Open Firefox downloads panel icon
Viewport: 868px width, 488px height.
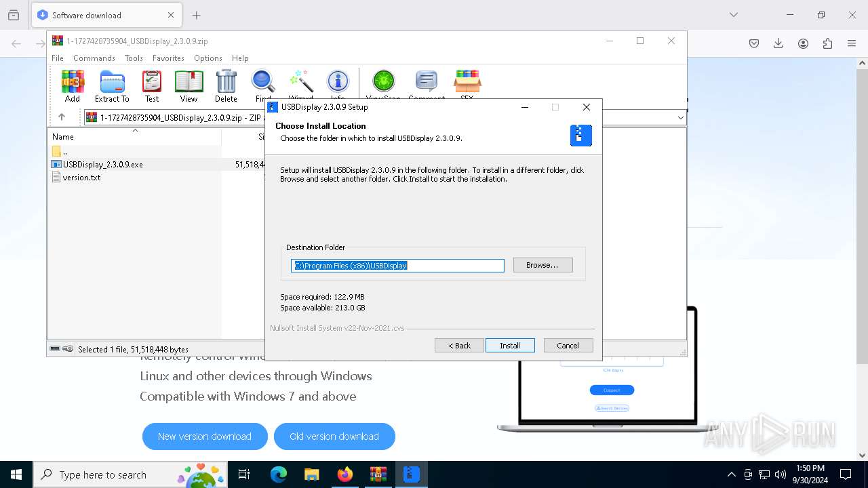(778, 43)
